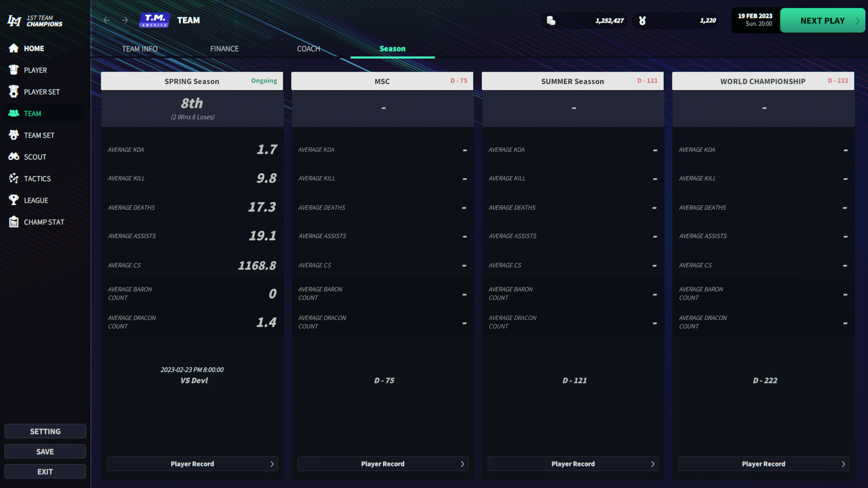Image resolution: width=868 pixels, height=488 pixels.
Task: Expand MSC Player Record
Action: click(x=382, y=464)
